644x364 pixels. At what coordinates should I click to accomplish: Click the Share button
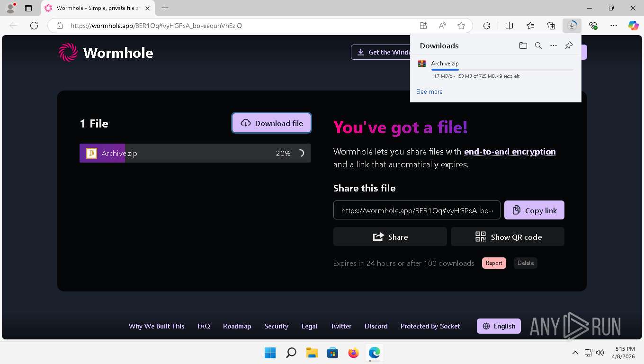coord(390,237)
